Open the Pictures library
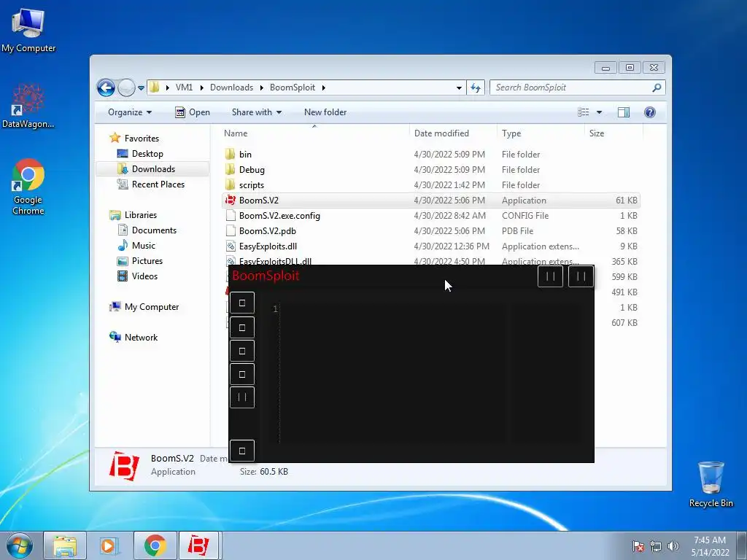 click(x=147, y=261)
